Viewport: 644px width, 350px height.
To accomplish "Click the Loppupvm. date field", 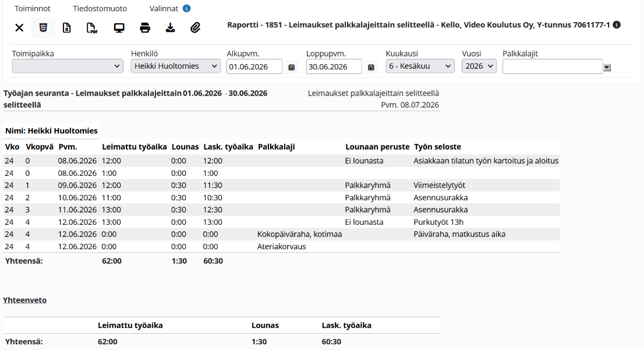I will 334,66.
